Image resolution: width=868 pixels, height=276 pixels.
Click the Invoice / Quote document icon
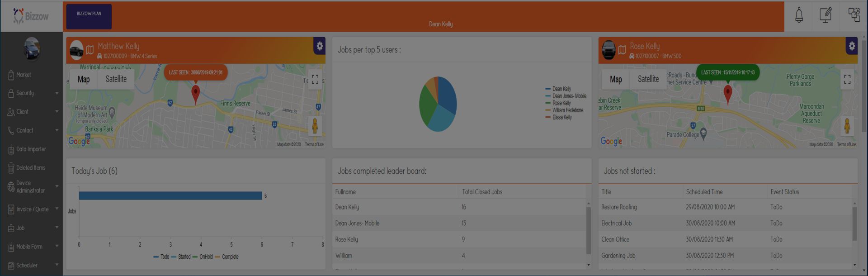pos(11,209)
